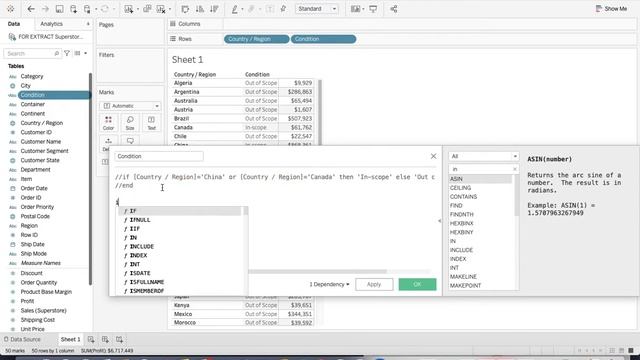This screenshot has height=360, width=640.
Task: Click the New Story tab icon at bottom
Action: tap(120, 339)
